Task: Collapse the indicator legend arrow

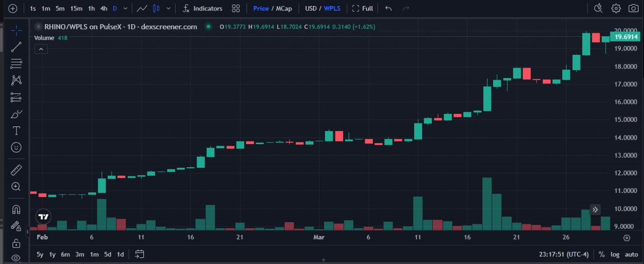Action: coord(41,49)
